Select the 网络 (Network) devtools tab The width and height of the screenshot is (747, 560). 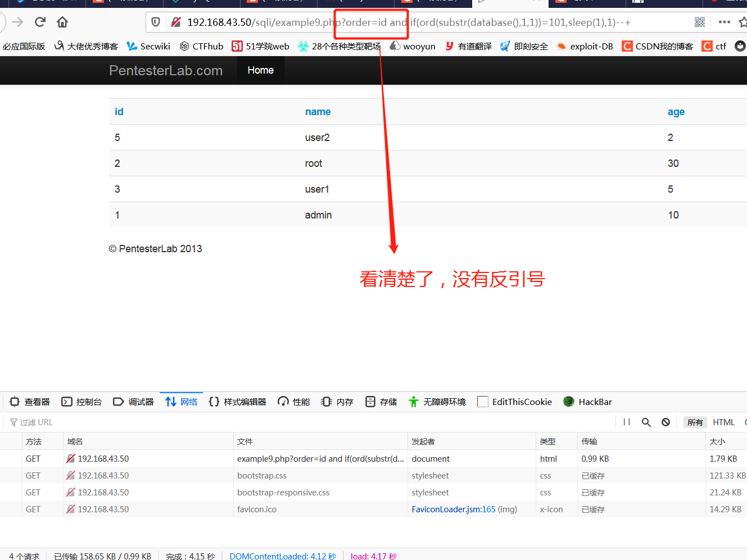click(x=182, y=402)
